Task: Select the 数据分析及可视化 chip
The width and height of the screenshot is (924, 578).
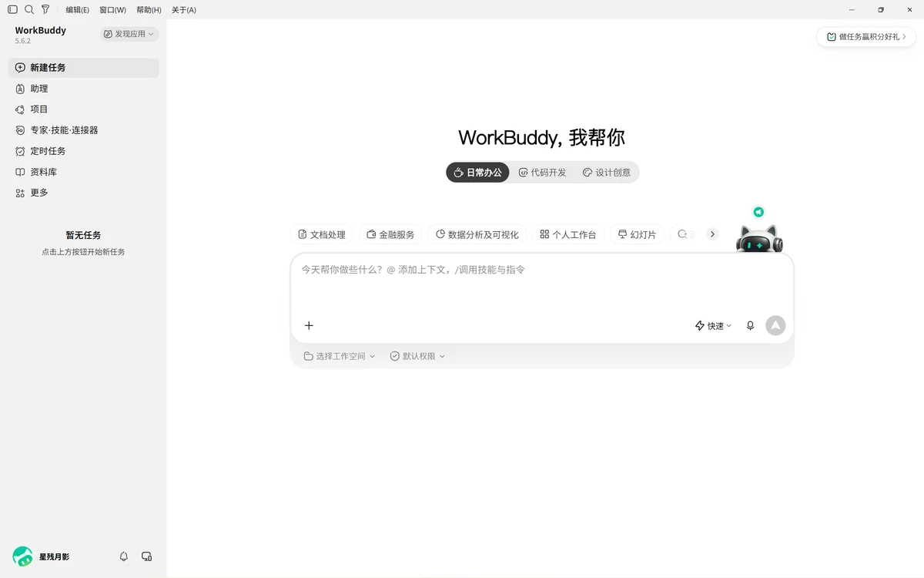Action: 477,234
